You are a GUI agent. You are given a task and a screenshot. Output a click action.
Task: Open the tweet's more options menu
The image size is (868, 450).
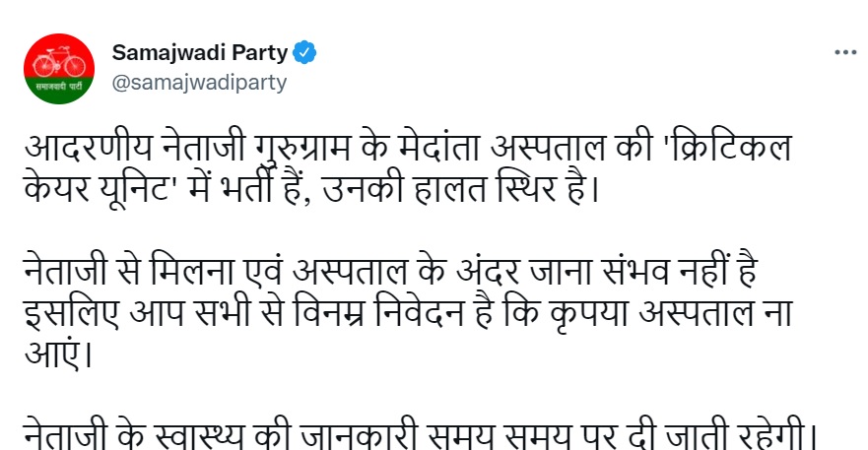[844, 53]
